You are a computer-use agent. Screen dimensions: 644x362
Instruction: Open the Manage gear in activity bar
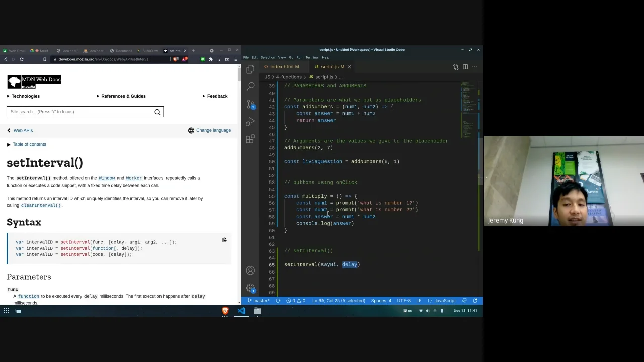[x=250, y=288]
